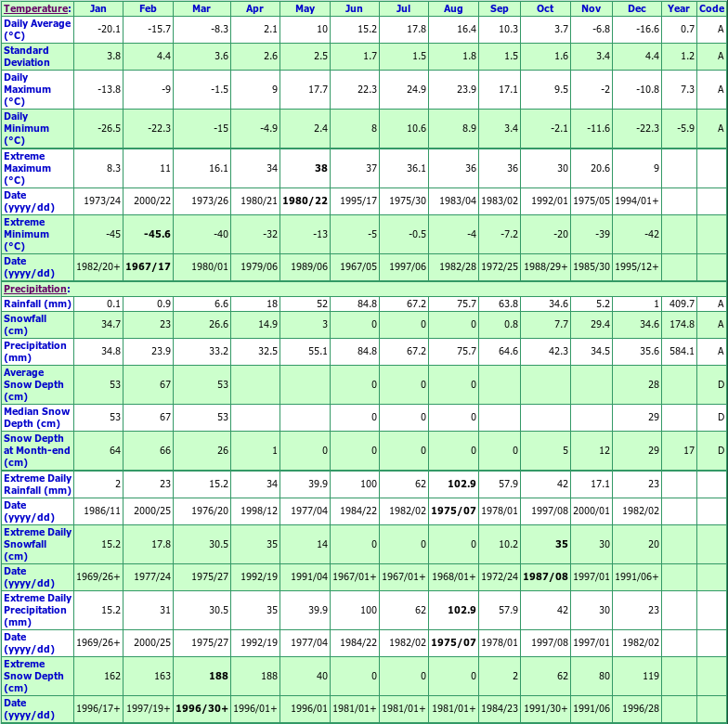Click the Daily Average (°C) row label

tap(37, 30)
